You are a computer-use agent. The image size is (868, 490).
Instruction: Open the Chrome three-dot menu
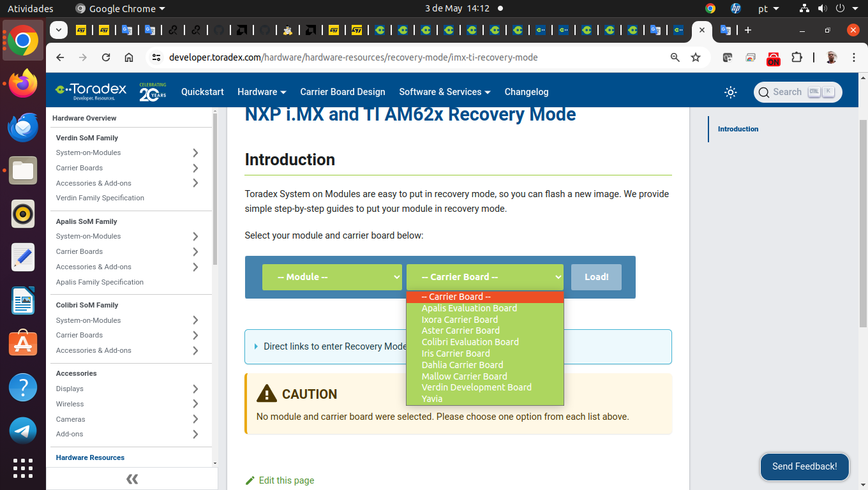pyautogui.click(x=854, y=57)
